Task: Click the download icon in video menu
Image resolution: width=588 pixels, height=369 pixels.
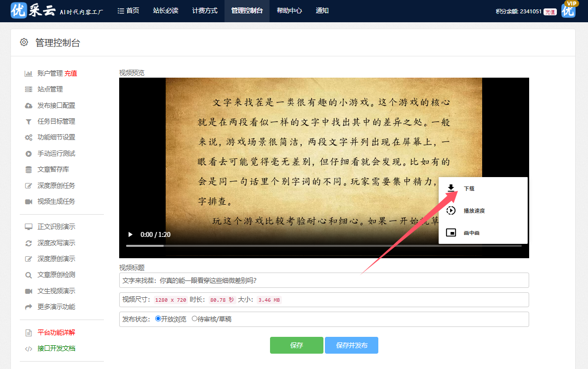Action: coord(451,188)
